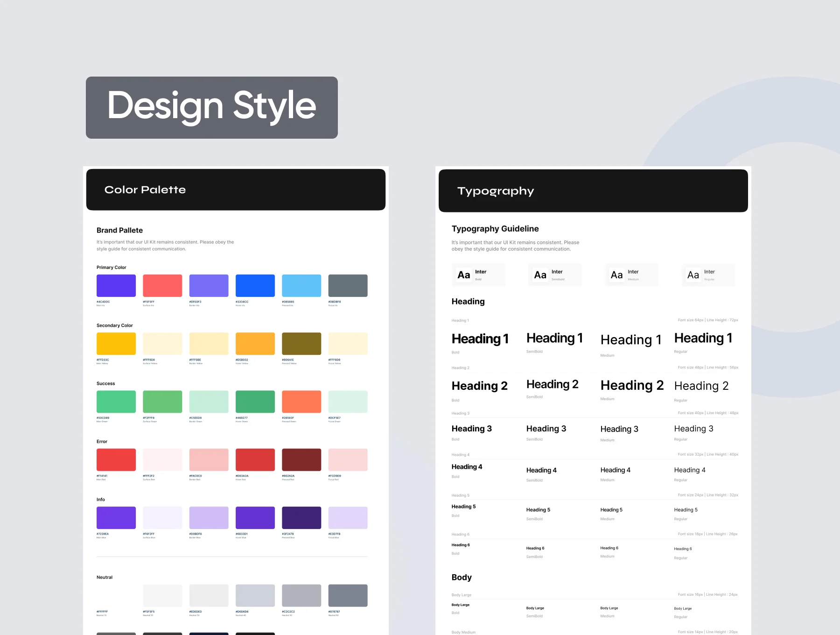Click the Main Green #50CD89 swatch

(x=116, y=402)
